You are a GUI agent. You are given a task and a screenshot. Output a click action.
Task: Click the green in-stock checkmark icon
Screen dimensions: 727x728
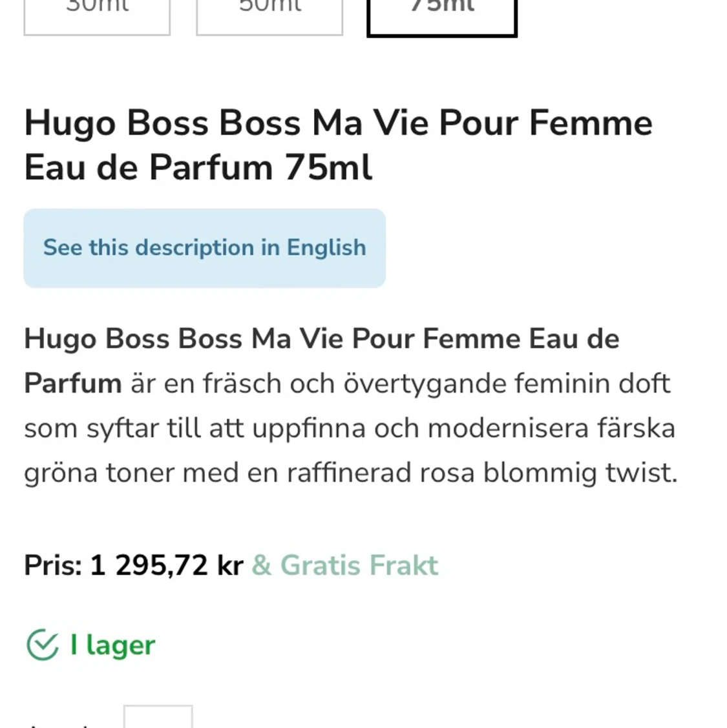pos(41,644)
